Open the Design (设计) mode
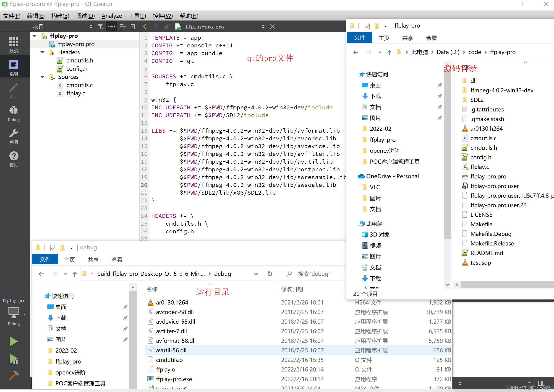Image resolution: width=554 pixels, height=392 pixels. pos(14,91)
